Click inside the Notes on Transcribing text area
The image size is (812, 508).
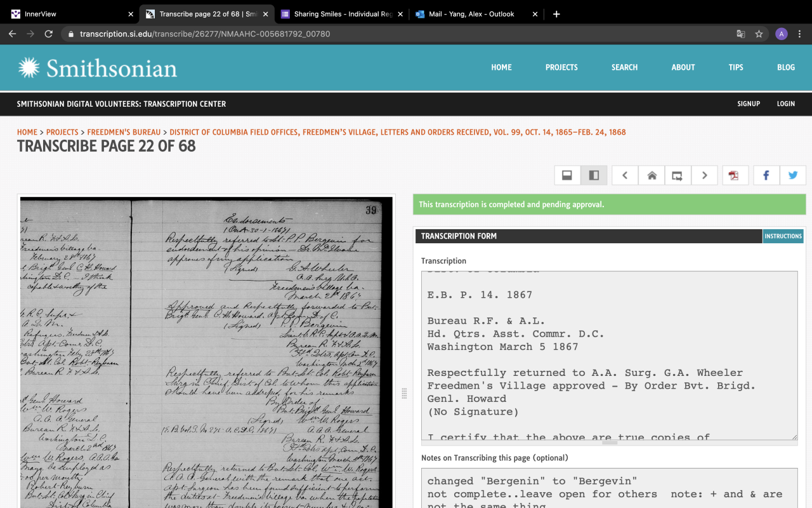pyautogui.click(x=609, y=488)
